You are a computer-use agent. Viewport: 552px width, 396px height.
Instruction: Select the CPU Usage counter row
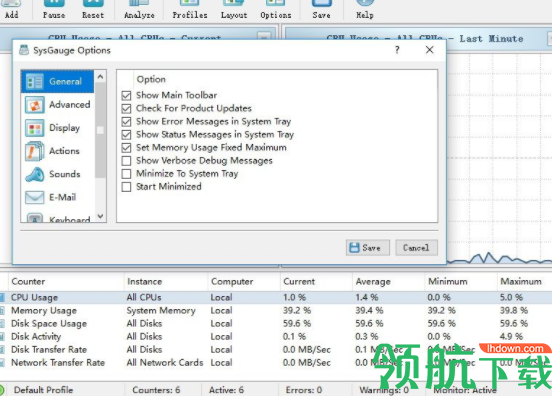276,298
